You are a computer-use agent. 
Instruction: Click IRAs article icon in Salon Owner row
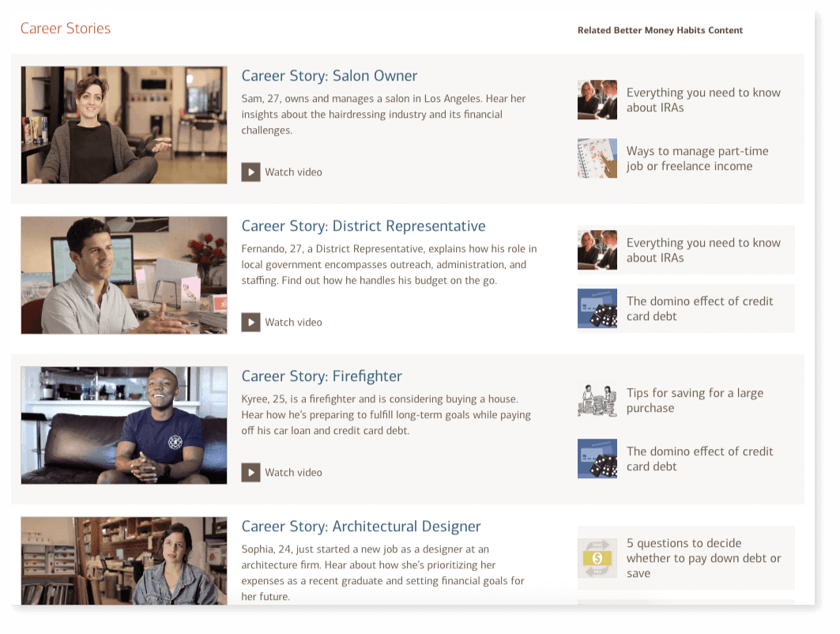(597, 100)
